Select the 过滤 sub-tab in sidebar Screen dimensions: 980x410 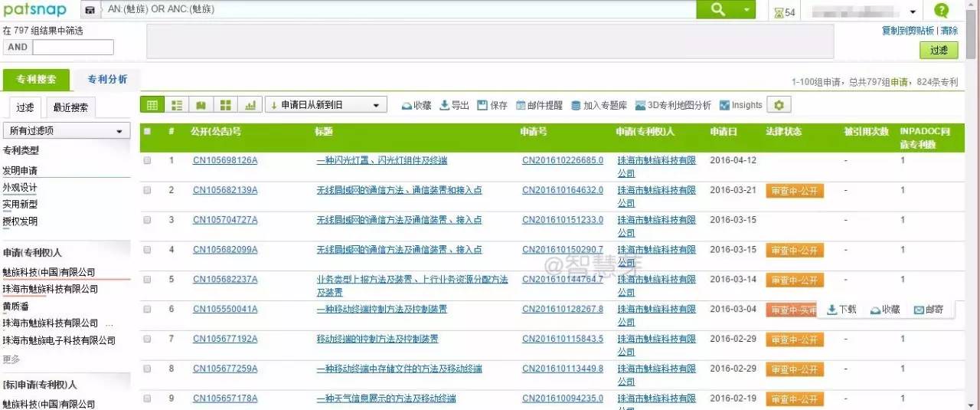pyautogui.click(x=25, y=107)
